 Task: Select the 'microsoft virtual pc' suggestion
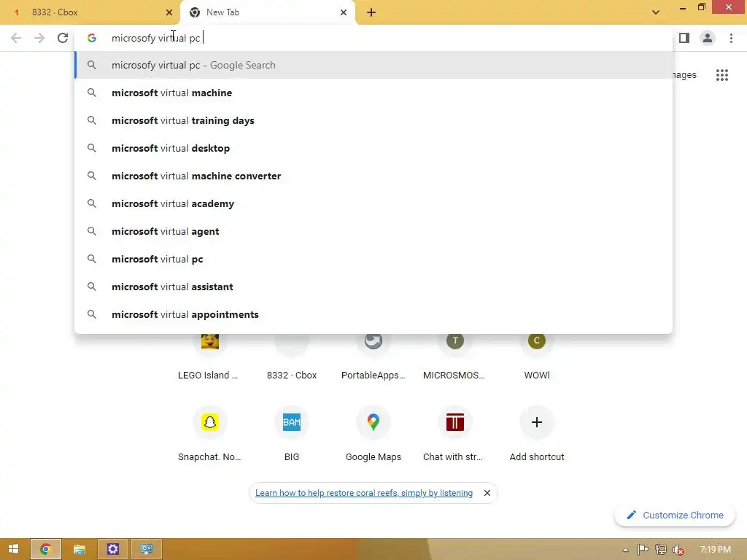coord(374,259)
